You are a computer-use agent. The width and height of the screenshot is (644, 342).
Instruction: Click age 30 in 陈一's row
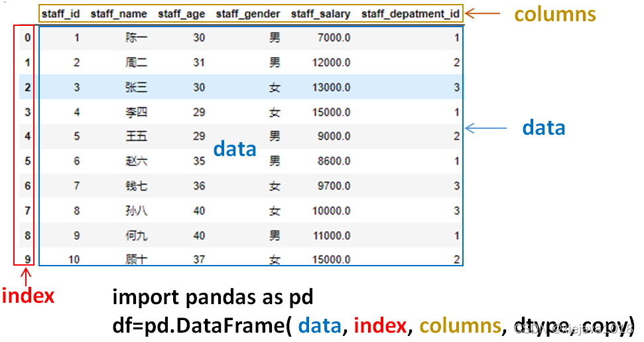[199, 38]
